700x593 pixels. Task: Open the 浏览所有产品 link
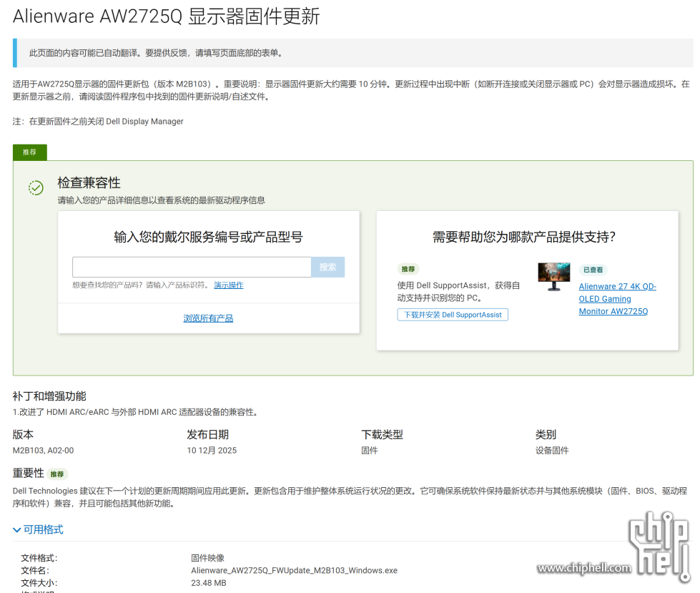click(208, 318)
